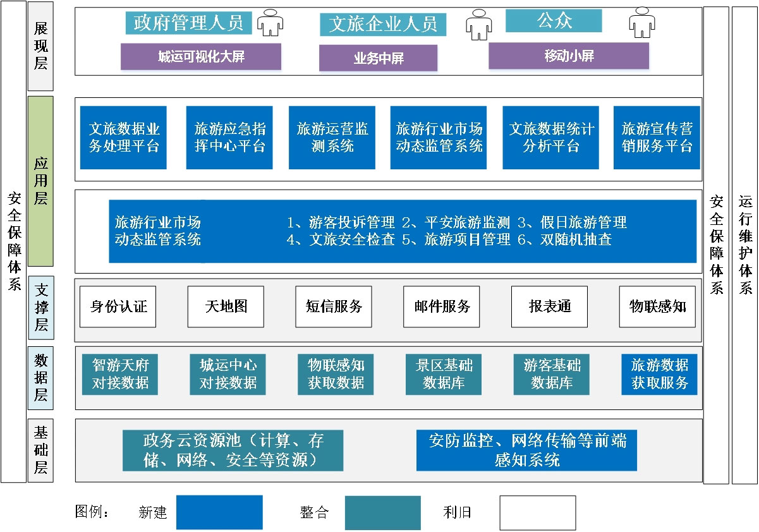
Task: Collapse the 基础层 layer section
Action: tap(40, 450)
